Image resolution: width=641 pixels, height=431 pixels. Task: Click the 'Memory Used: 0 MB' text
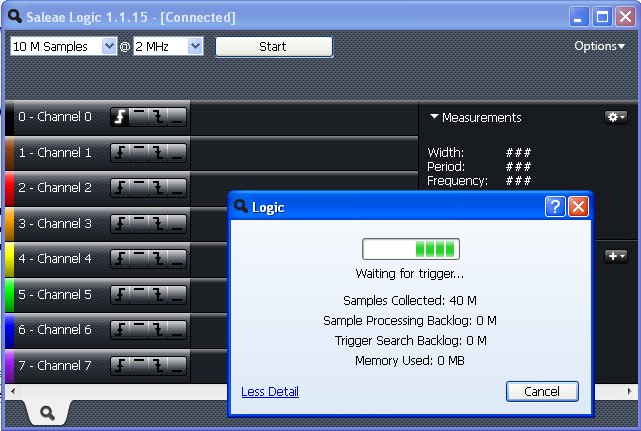click(410, 361)
